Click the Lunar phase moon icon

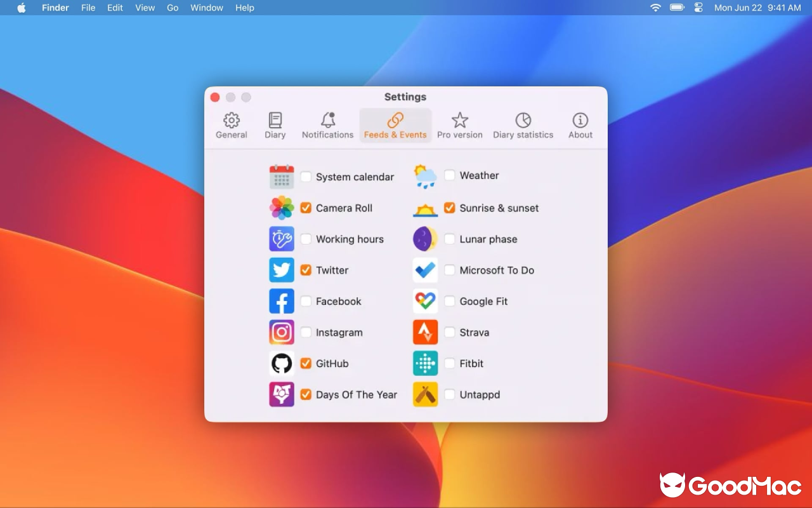(x=425, y=239)
